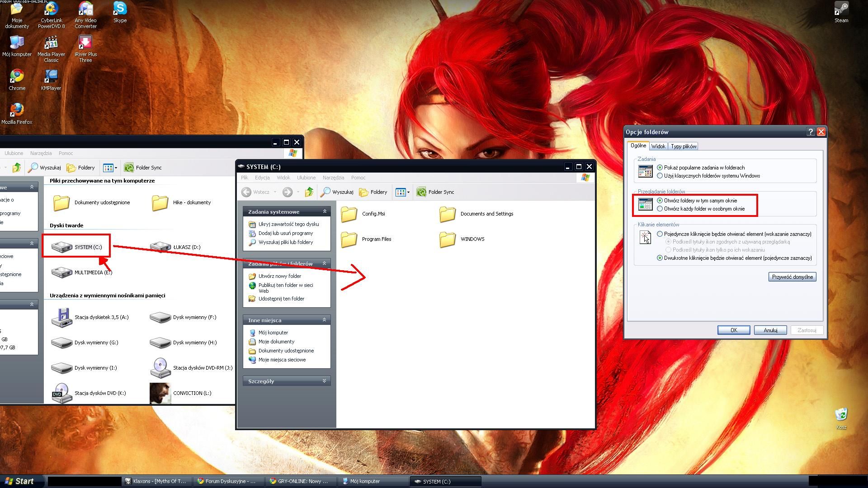Select Pokaż popularne zadania w folderach
Screen dimensions: 868x488
click(x=660, y=168)
